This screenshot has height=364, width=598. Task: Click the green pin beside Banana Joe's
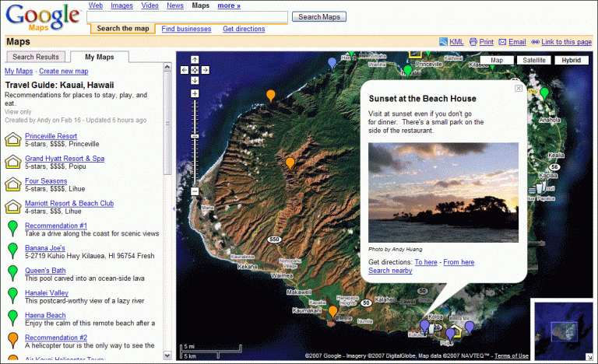pos(13,250)
